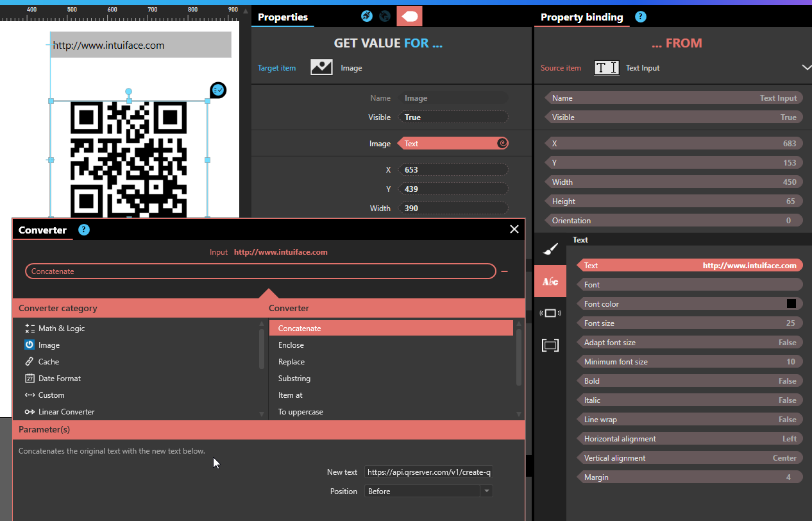
Task: Open help next to the Converter title
Action: click(84, 230)
